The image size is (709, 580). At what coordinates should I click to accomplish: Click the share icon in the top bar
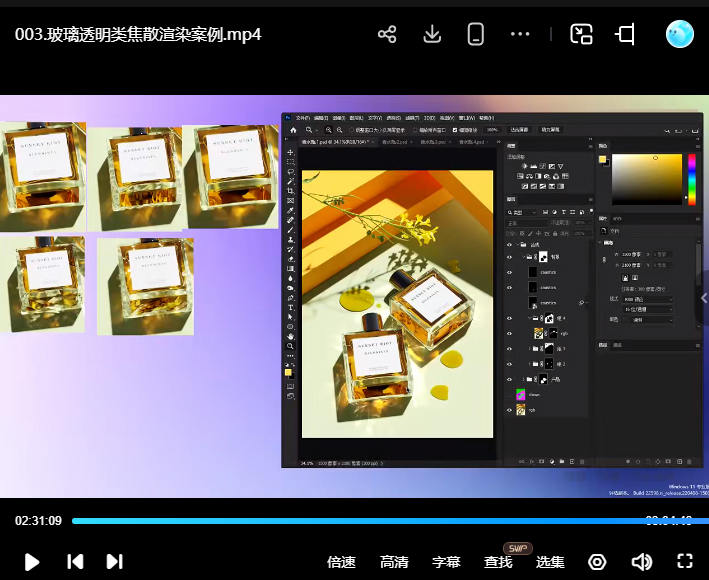click(387, 34)
